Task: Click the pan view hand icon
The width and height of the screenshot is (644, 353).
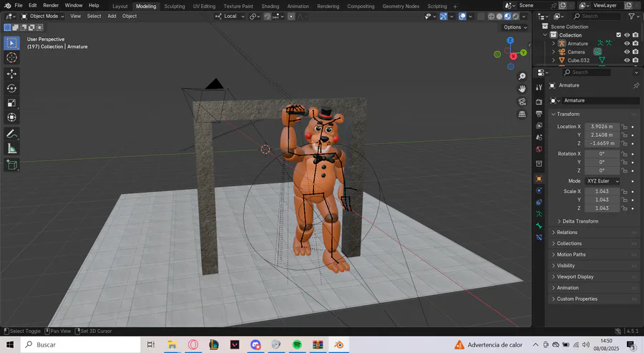Action: (x=522, y=89)
